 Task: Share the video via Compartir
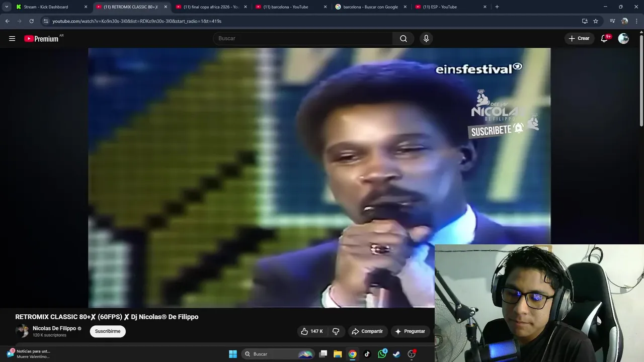tap(368, 331)
